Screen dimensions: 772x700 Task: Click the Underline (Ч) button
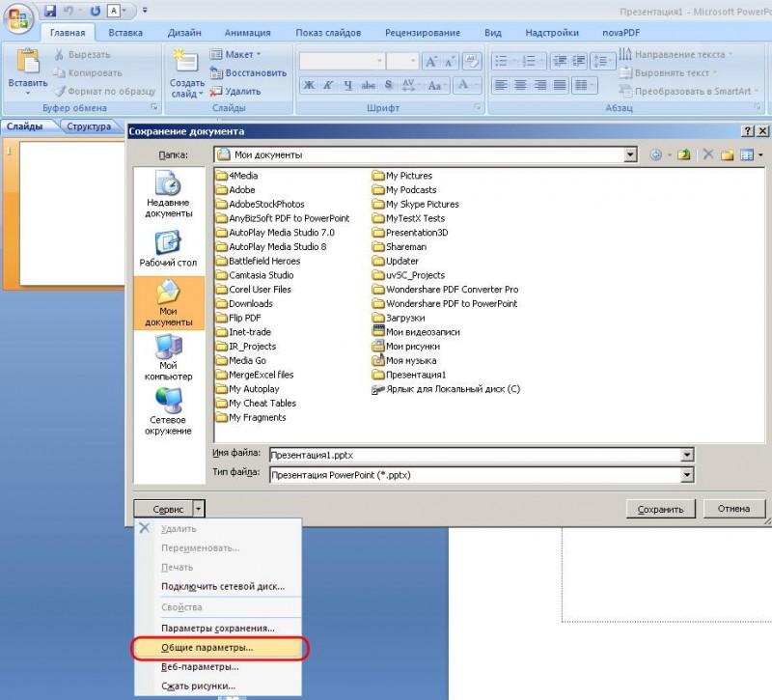pyautogui.click(x=348, y=85)
